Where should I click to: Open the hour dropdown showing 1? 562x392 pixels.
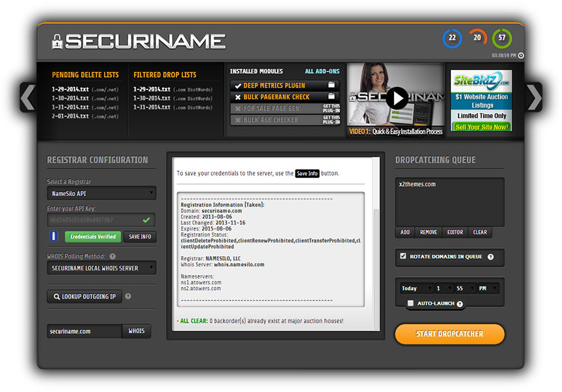(444, 288)
